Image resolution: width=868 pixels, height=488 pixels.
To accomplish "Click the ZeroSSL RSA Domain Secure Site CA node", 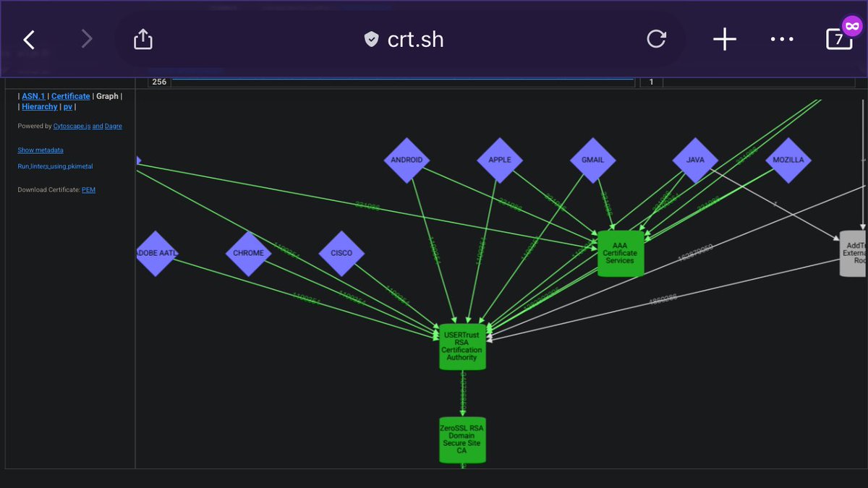I will pyautogui.click(x=462, y=440).
